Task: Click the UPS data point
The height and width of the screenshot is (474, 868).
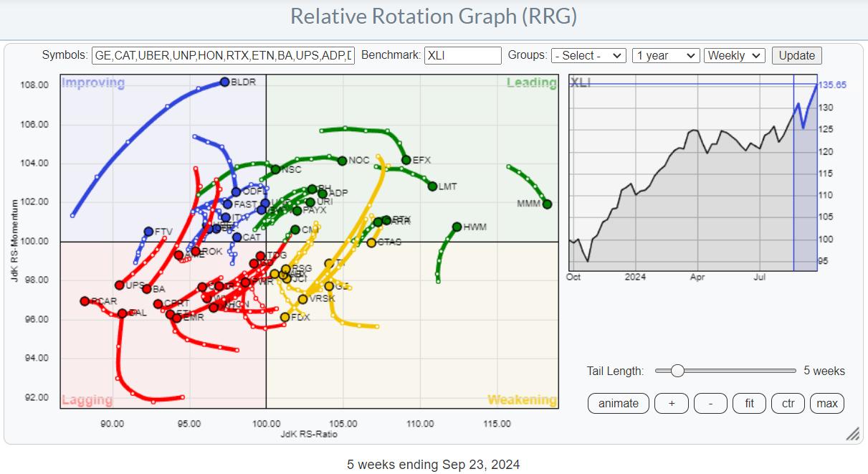Action: click(x=120, y=285)
